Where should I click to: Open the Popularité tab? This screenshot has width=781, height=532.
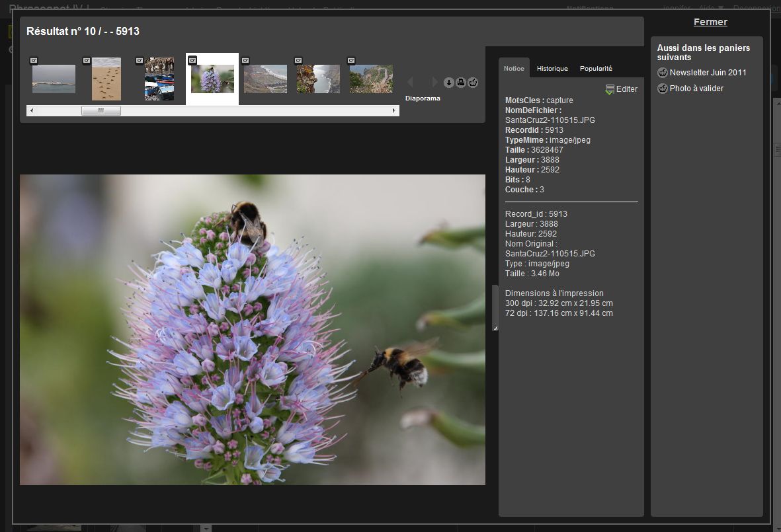(596, 69)
